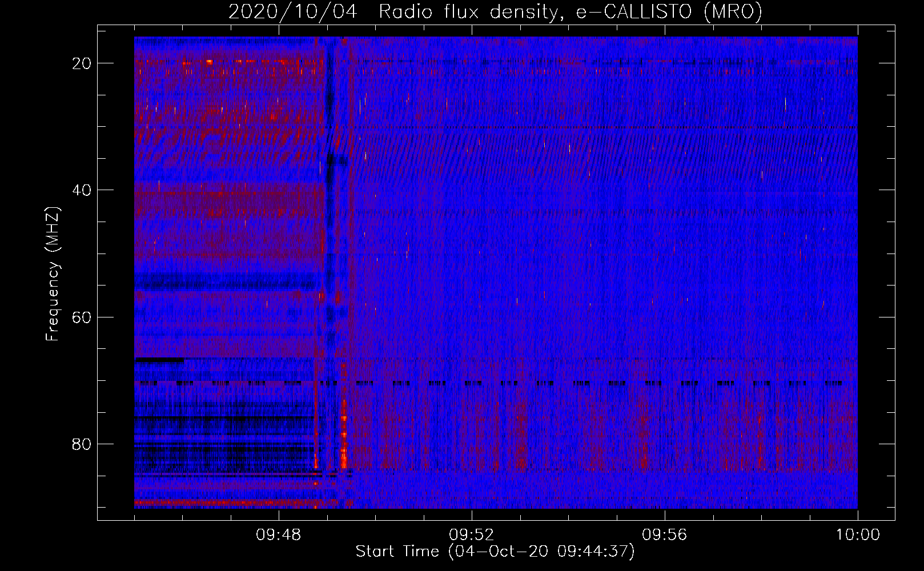Select the 09:56 time tick label
Viewport: 924px width, 571px height.
[664, 535]
